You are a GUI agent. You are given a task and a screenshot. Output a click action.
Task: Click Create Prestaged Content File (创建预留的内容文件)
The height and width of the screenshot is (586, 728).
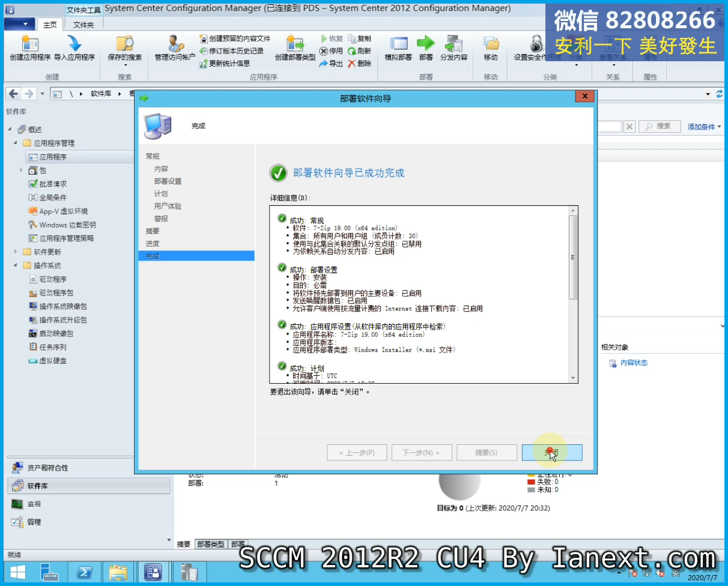235,38
